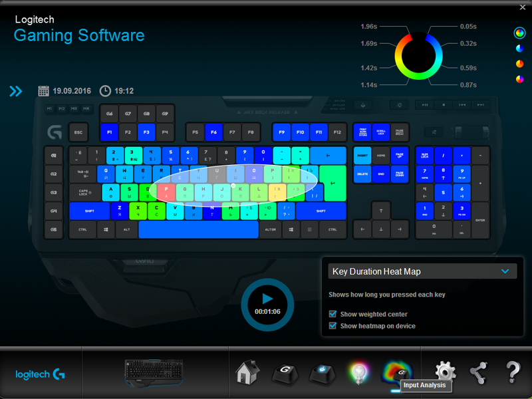Image resolution: width=532 pixels, height=399 pixels.
Task: Open the help question mark icon
Action: 512,372
